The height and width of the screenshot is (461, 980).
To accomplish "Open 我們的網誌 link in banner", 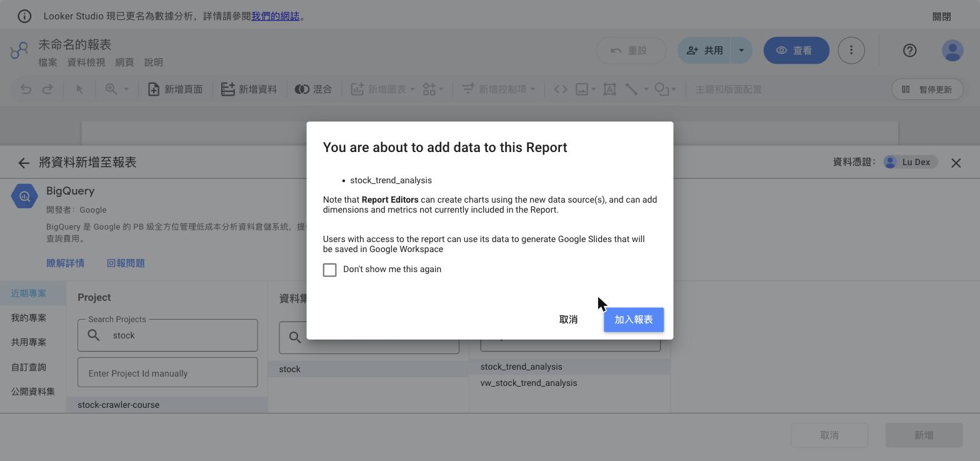I will 275,16.
